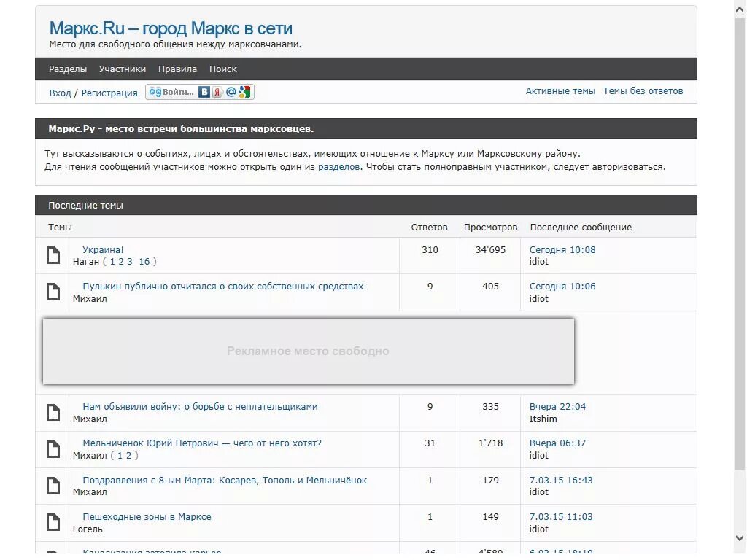Open last message 7.03.15 16:43
Viewport: 747px width, 560px height.
coord(561,480)
